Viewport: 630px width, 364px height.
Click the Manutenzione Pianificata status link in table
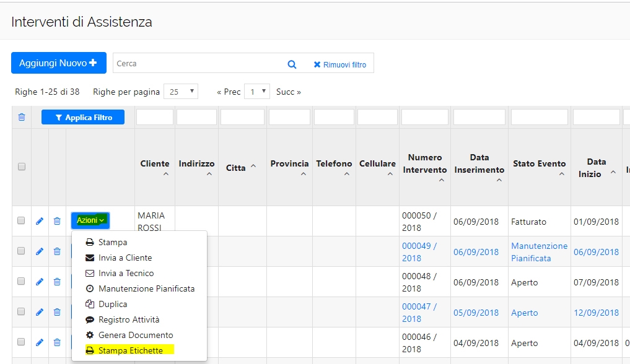pyautogui.click(x=539, y=252)
